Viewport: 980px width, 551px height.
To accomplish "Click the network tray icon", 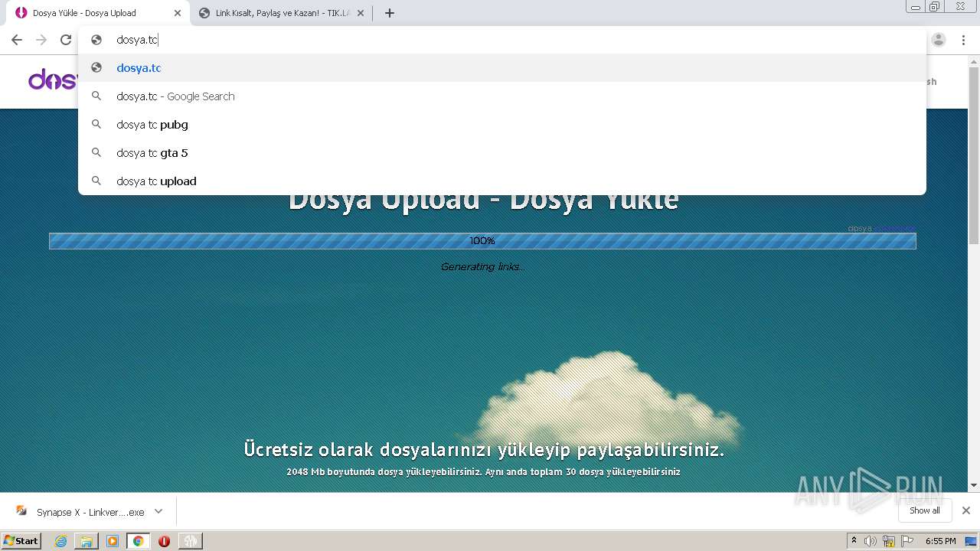I will click(889, 541).
